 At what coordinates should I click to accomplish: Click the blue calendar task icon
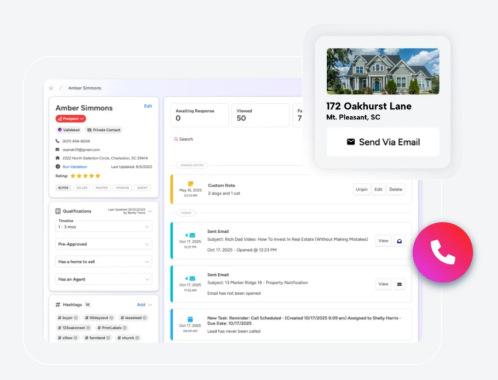coord(190,319)
